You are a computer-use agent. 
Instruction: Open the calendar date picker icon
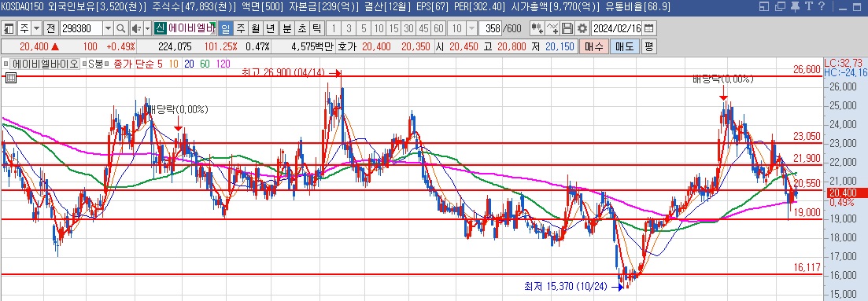coord(649,29)
